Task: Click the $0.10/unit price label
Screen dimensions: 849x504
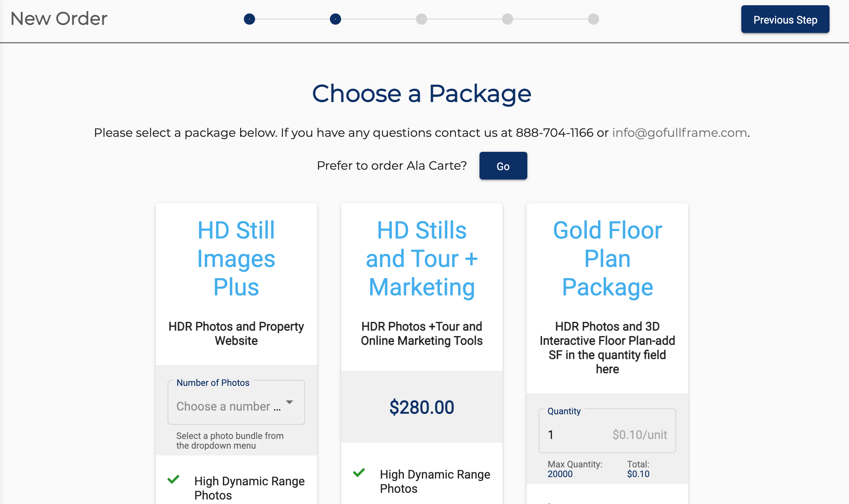Action: click(x=640, y=434)
